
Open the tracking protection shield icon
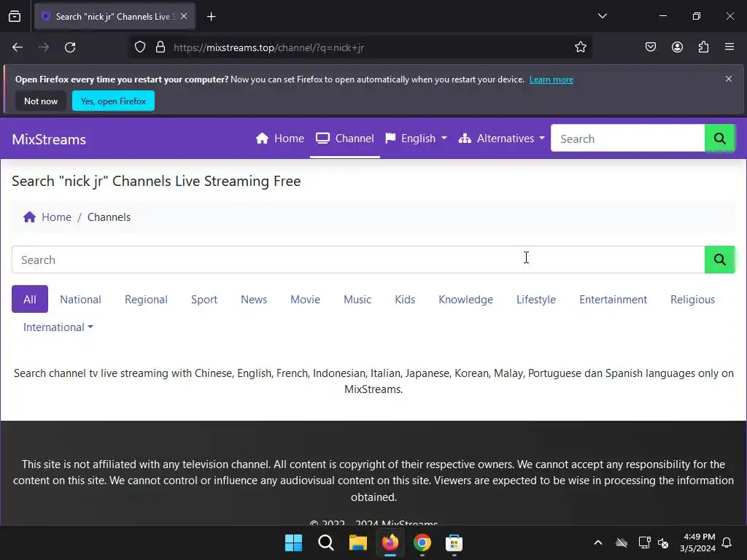click(x=140, y=47)
